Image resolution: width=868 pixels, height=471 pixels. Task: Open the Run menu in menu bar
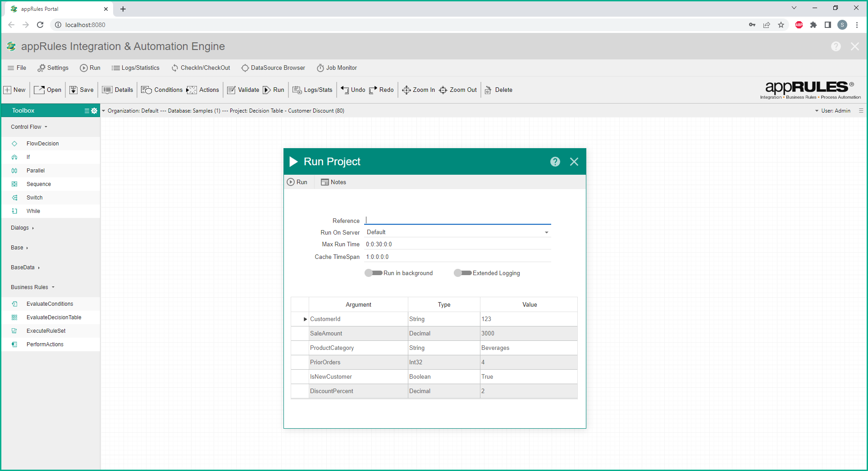point(90,68)
